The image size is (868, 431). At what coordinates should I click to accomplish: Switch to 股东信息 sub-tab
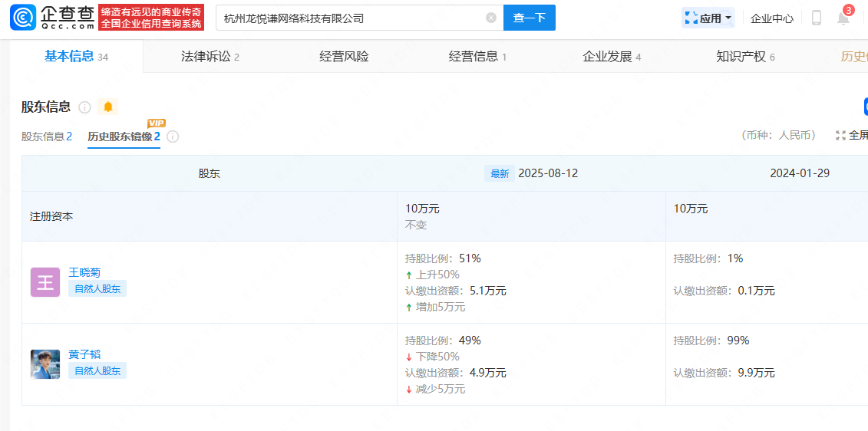[x=46, y=137]
